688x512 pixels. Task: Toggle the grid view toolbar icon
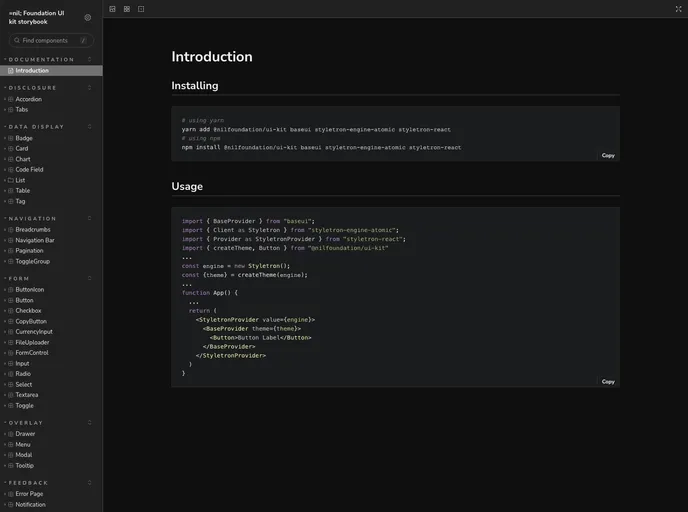coord(127,9)
